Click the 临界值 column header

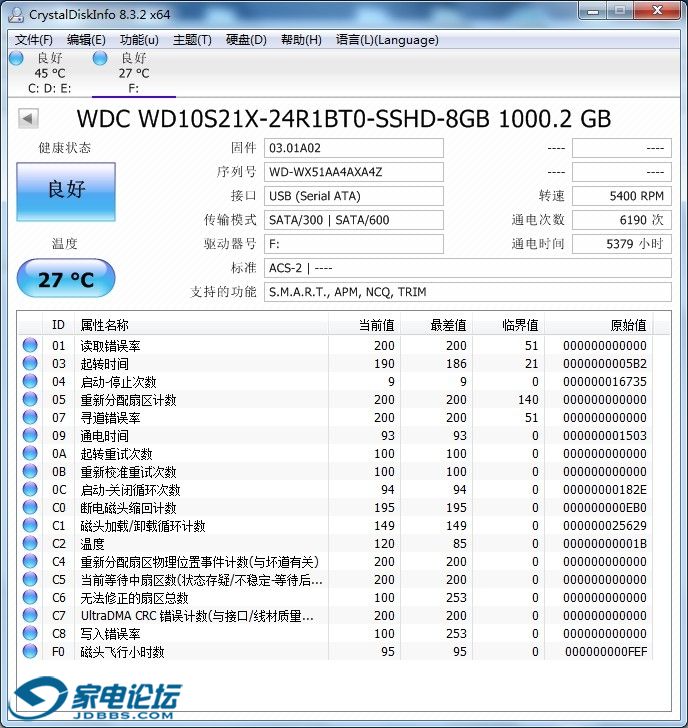(508, 325)
